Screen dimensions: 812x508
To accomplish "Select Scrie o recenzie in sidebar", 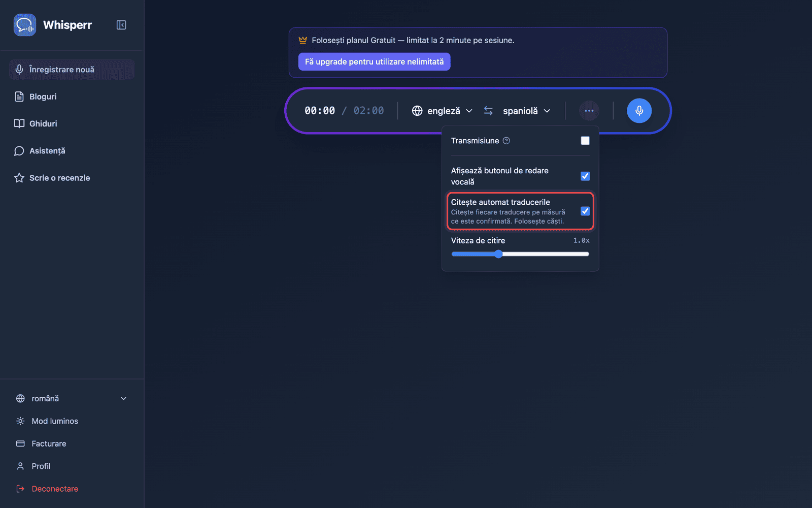I will pos(72,178).
